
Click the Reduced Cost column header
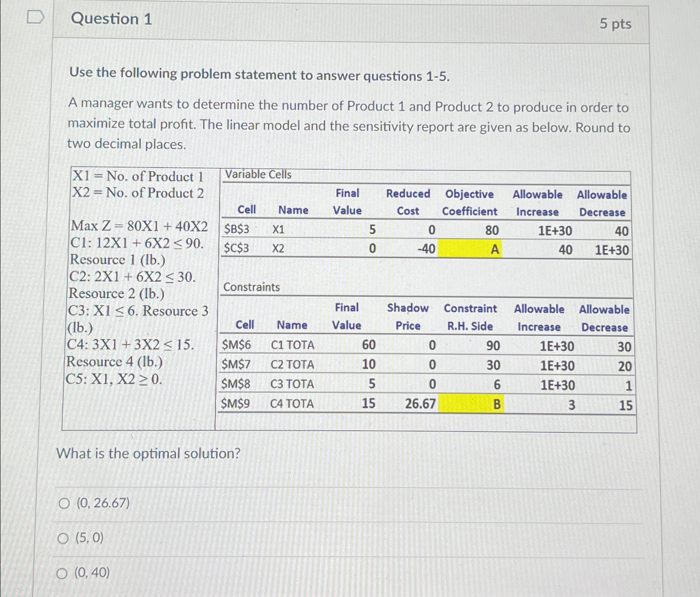tap(408, 202)
